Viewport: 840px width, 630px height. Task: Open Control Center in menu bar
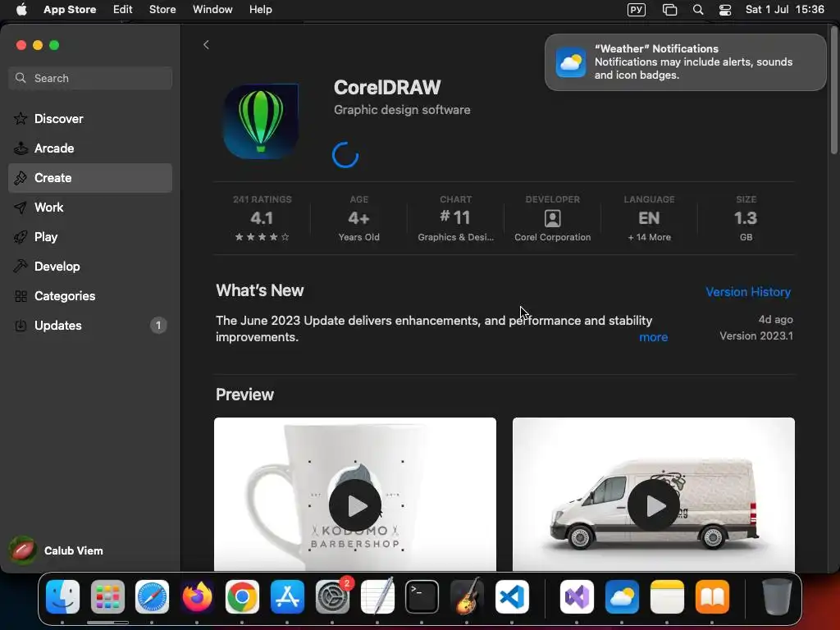pyautogui.click(x=725, y=10)
